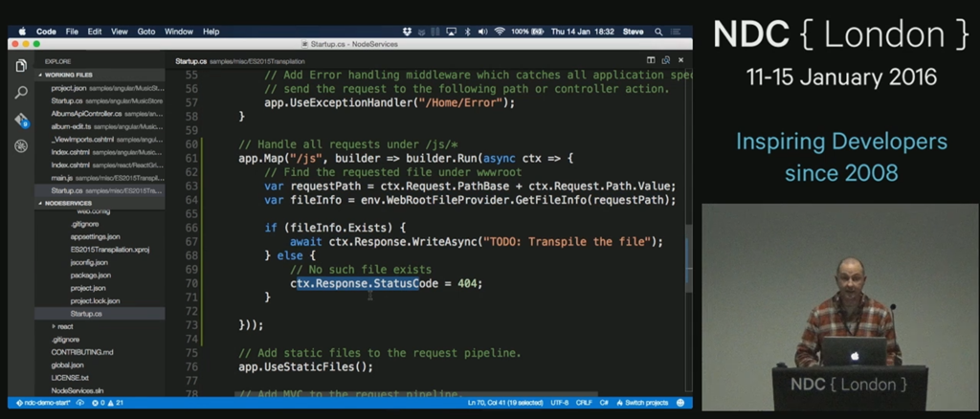Open Notification Center icon in menu bar
Image resolution: width=980 pixels, height=419 pixels.
(x=678, y=32)
